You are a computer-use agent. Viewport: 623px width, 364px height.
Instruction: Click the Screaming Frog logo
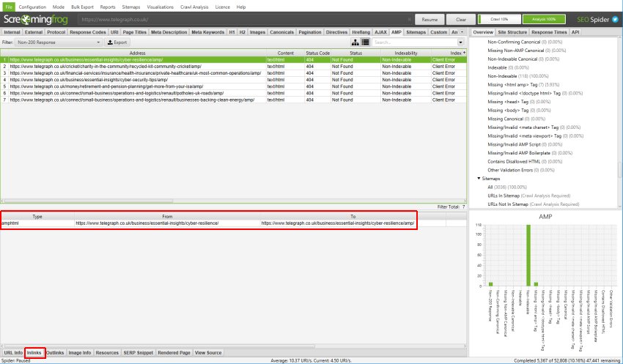pyautogui.click(x=36, y=20)
